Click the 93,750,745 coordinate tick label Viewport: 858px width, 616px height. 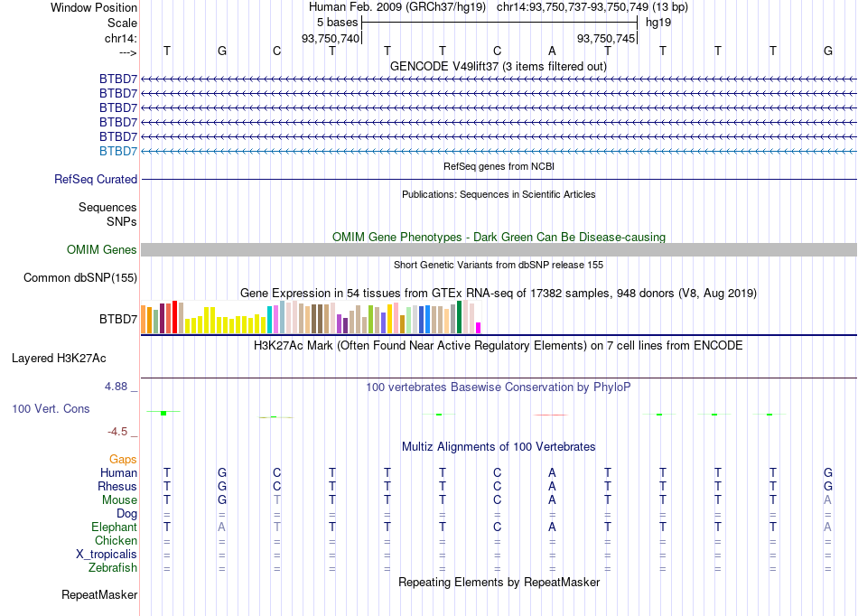click(x=606, y=38)
